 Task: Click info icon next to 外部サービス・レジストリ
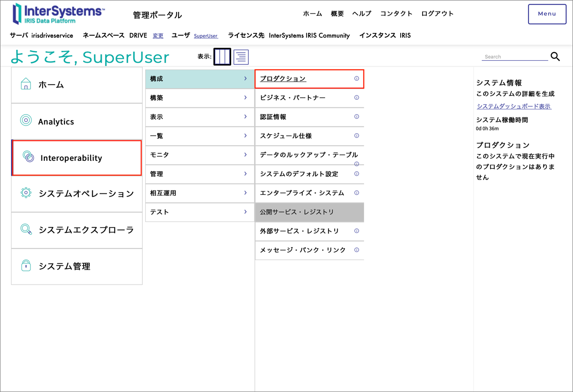[356, 231]
